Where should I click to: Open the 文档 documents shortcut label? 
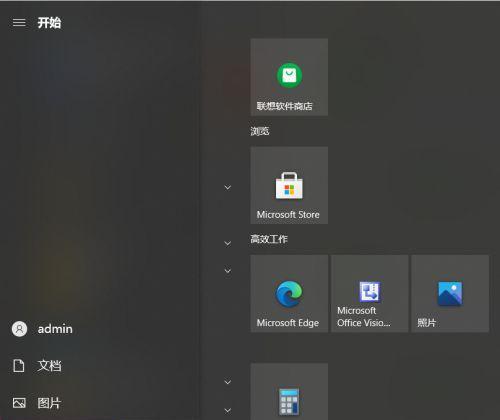[49, 366]
